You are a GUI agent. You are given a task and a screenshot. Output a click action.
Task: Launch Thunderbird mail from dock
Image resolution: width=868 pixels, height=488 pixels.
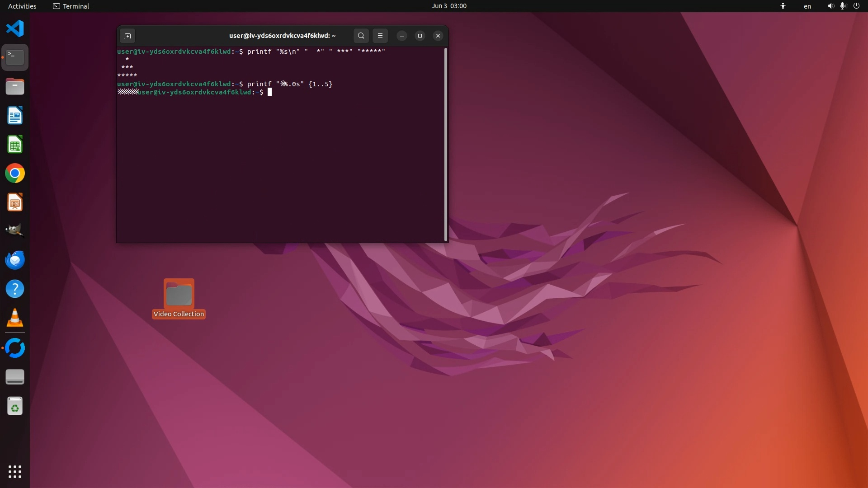click(15, 260)
